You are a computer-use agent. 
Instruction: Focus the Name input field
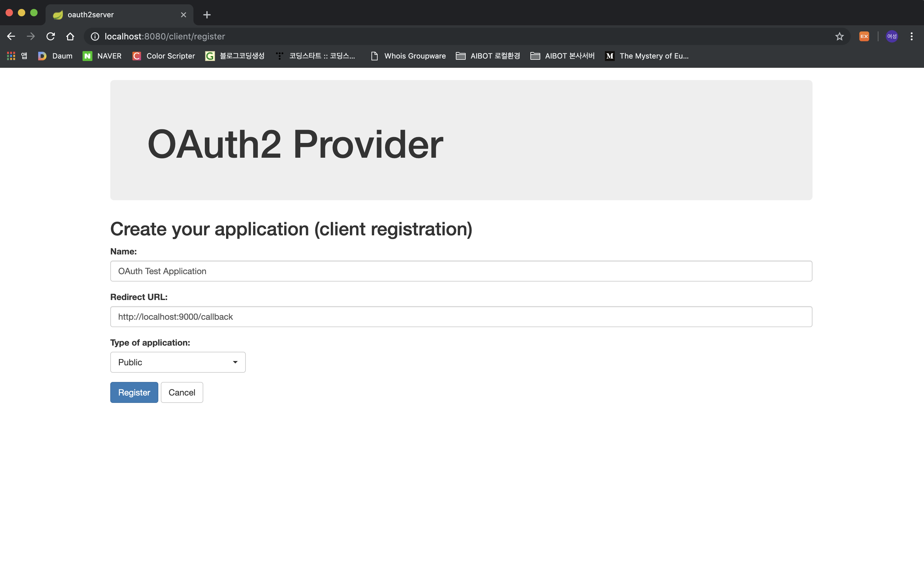tap(461, 271)
